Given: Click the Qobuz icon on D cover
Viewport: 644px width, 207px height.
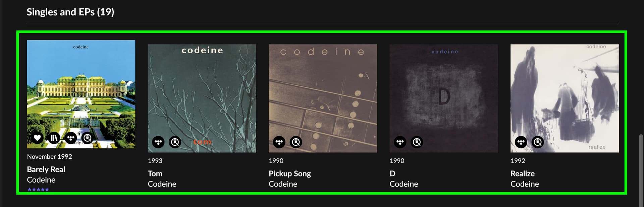Looking at the screenshot, I should point(417,142).
